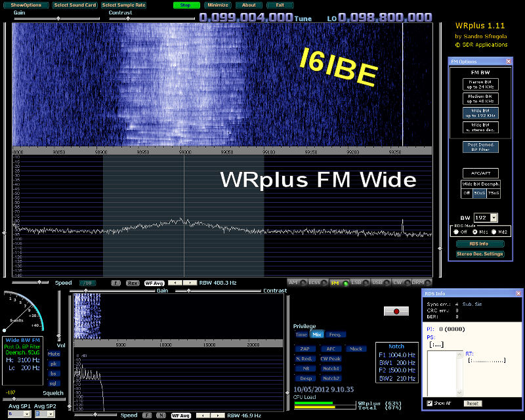Click the Stereo Dec. Settings button

pyautogui.click(x=480, y=254)
